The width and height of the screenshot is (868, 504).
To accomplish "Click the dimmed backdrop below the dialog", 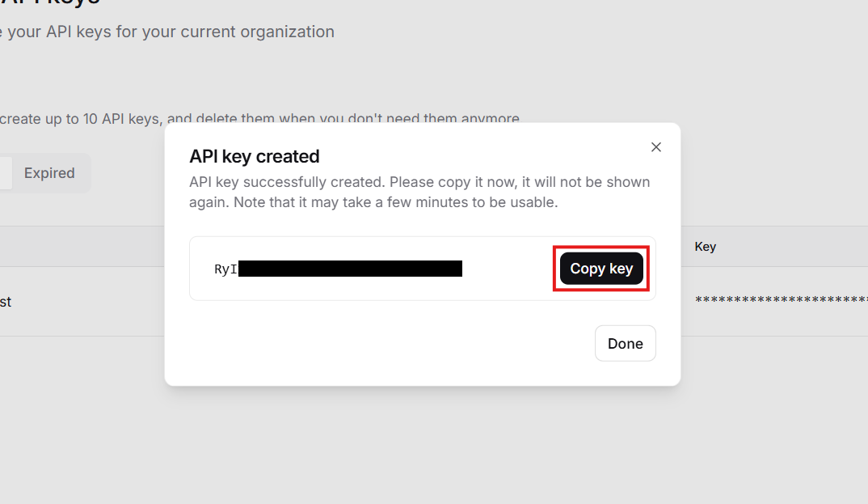I will coord(420,445).
